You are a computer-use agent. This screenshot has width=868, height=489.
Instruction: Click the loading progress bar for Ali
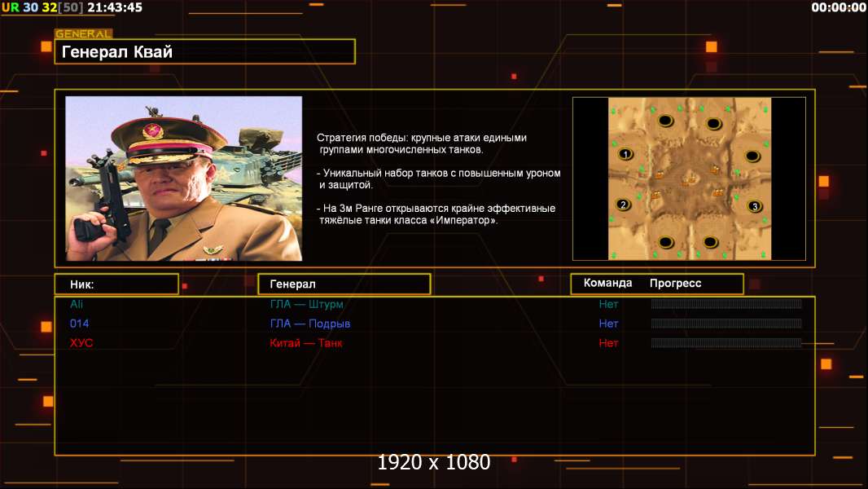tap(726, 303)
